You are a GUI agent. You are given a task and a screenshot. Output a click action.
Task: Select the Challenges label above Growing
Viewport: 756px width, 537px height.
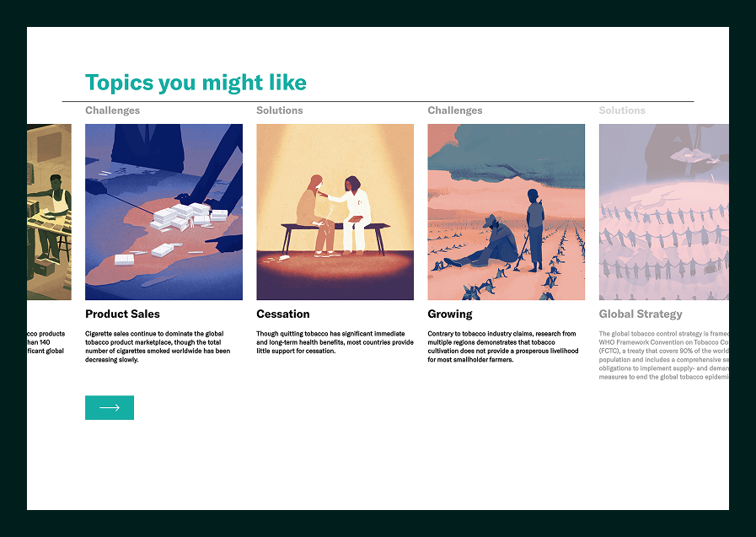[454, 110]
